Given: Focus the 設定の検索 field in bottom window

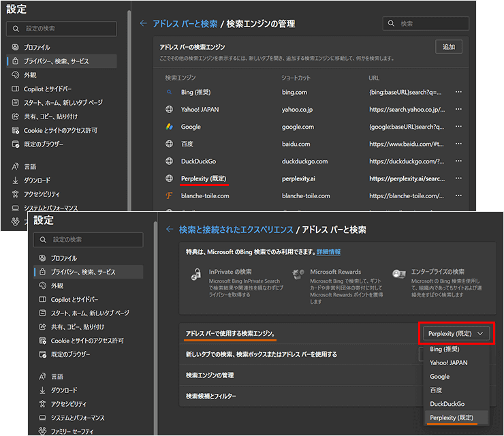Looking at the screenshot, I should tap(89, 240).
